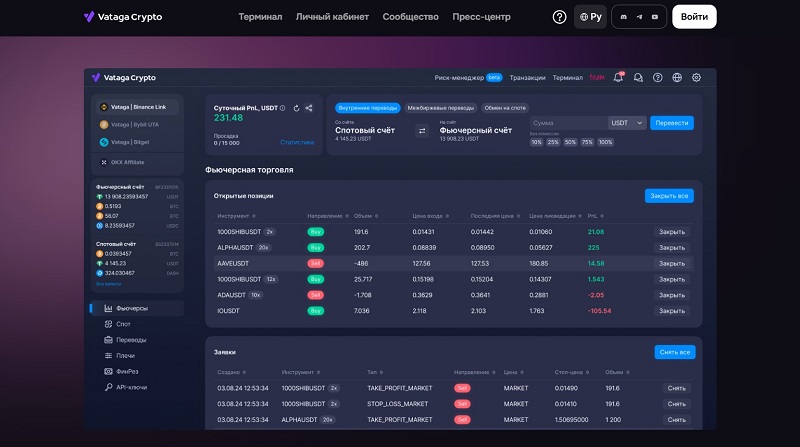Click the Перевести transfer button

672,123
